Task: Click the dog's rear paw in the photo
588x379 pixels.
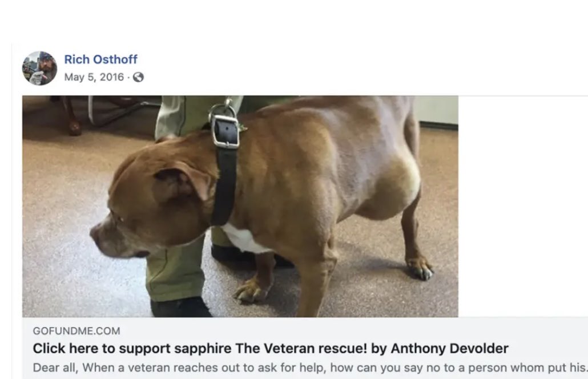Action: 420,268
